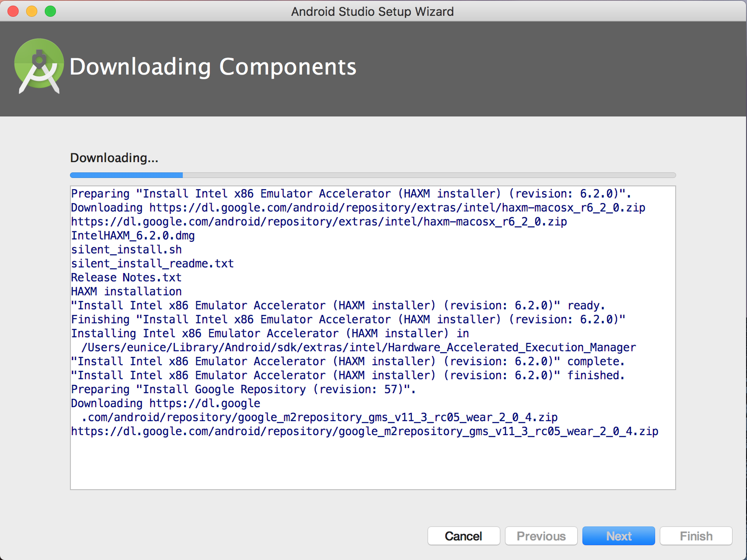Click the 'silent_install.sh' log line
The image size is (747, 560).
pyautogui.click(x=126, y=250)
